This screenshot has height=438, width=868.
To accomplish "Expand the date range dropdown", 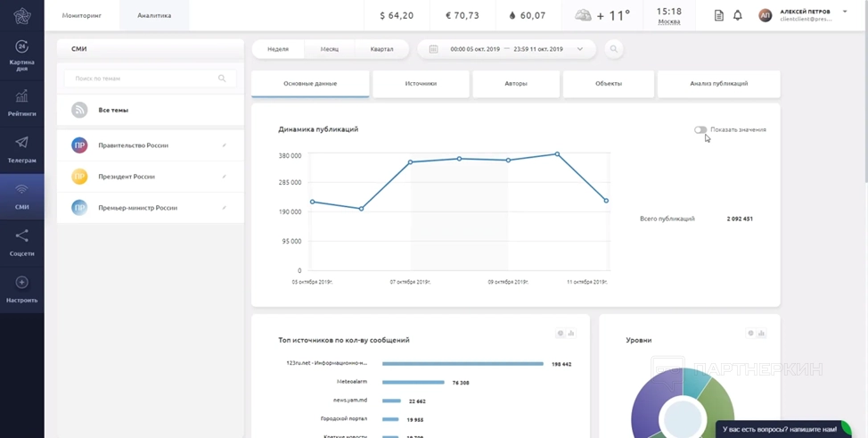I will 580,49.
